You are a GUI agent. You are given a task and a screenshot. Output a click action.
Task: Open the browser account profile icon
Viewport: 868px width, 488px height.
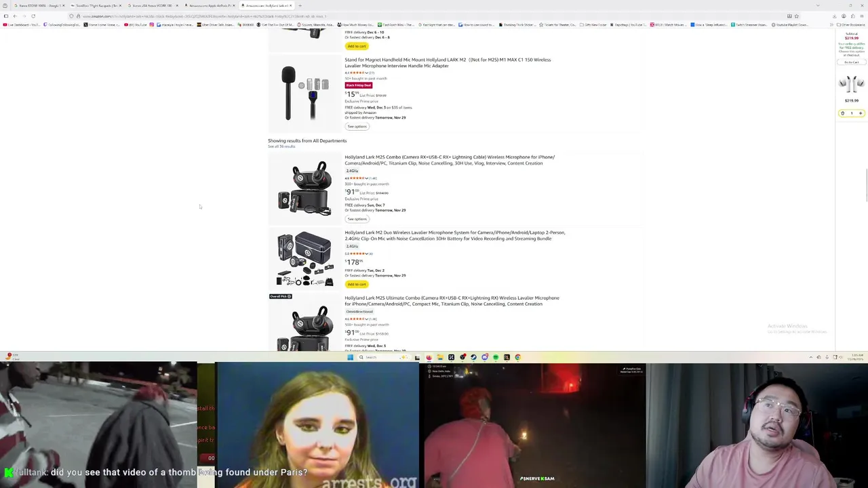pyautogui.click(x=844, y=16)
